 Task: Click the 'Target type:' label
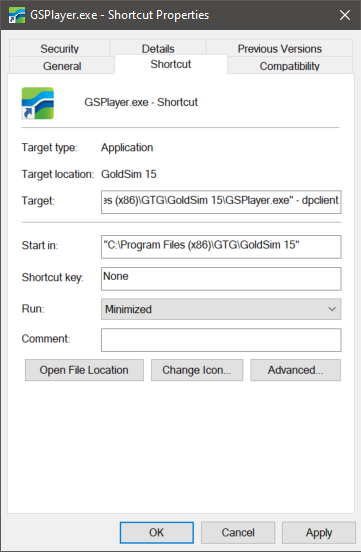pos(50,148)
